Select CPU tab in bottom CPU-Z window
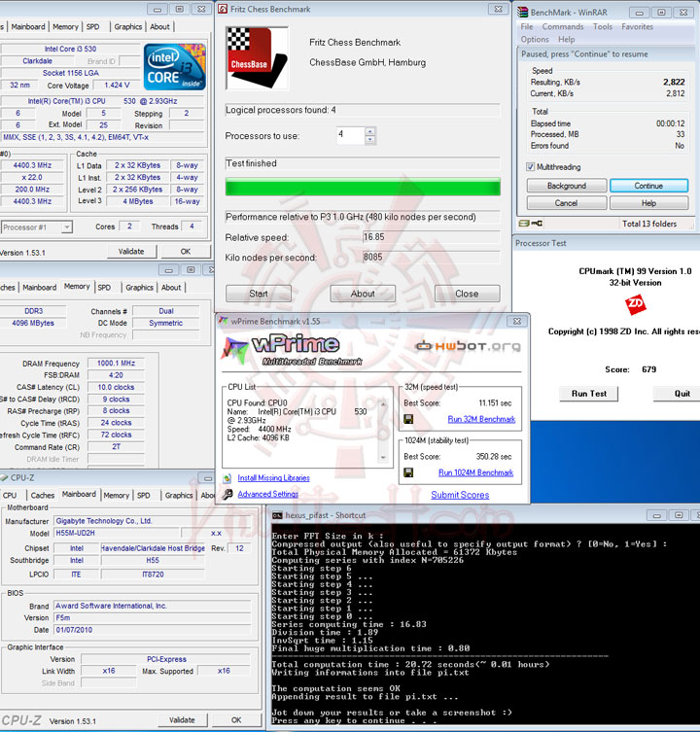 (x=10, y=496)
